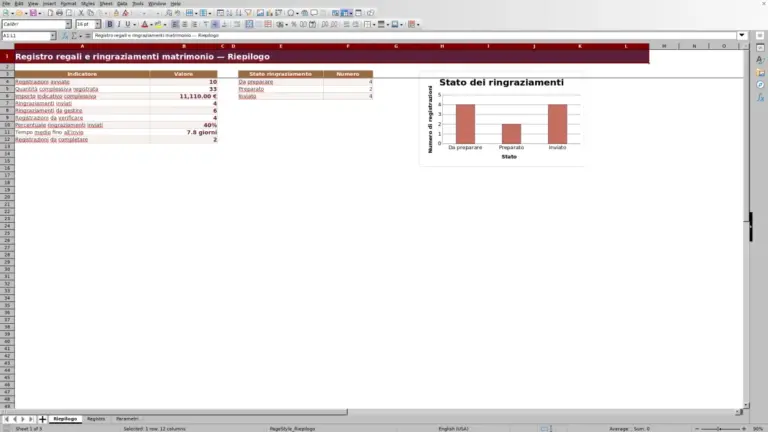
Task: Click the formula input line
Action: [x=414, y=36]
